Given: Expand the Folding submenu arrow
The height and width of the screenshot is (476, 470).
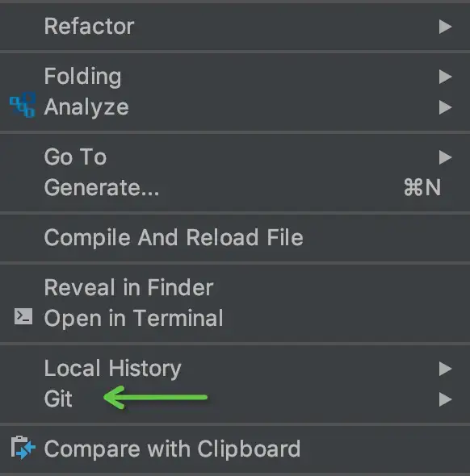Looking at the screenshot, I should click(x=445, y=77).
